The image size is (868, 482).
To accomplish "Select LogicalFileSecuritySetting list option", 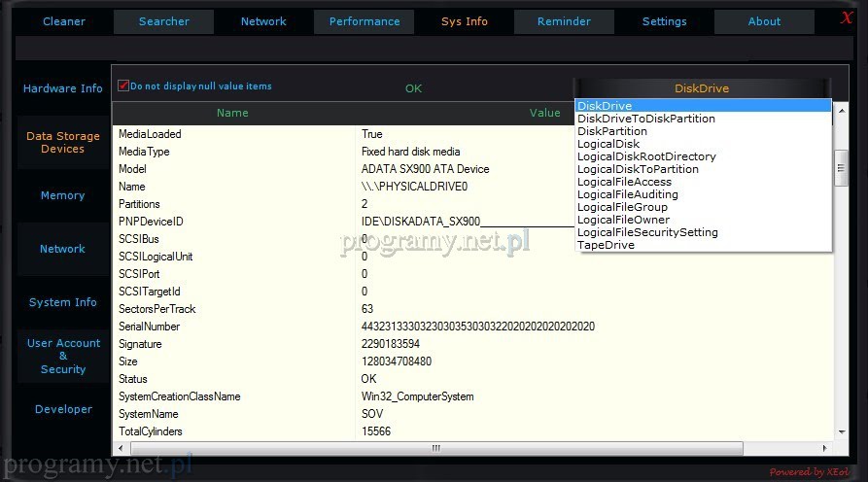I will tap(647, 232).
